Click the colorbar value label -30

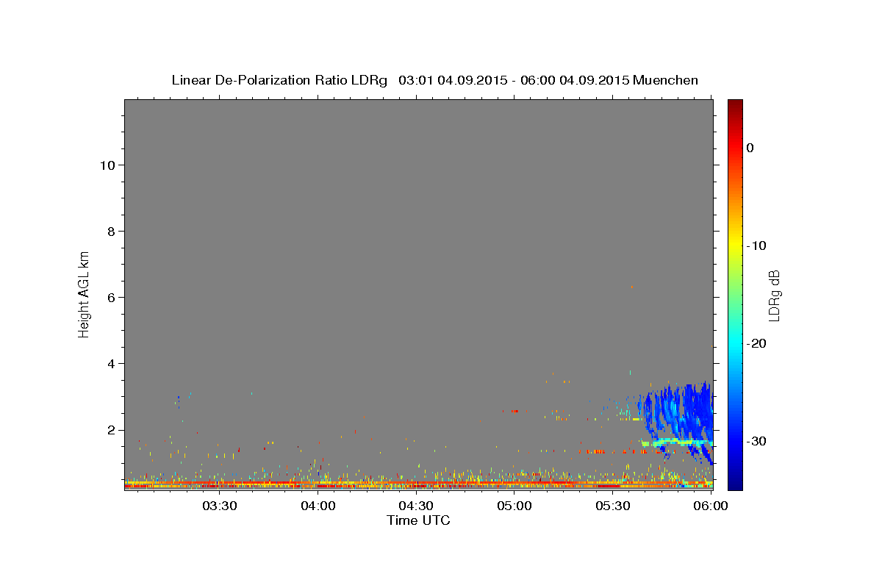[756, 441]
